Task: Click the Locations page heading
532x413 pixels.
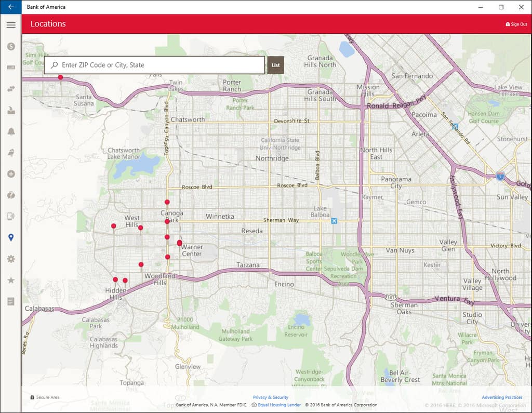Action: click(48, 24)
